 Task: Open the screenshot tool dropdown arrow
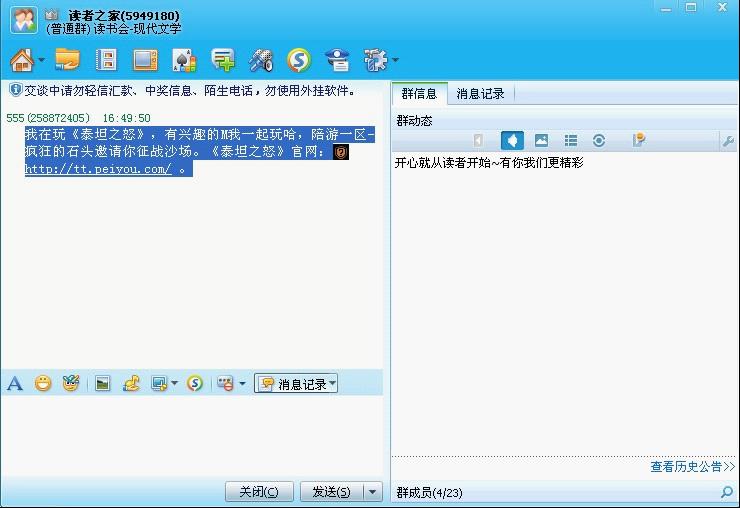tap(174, 384)
